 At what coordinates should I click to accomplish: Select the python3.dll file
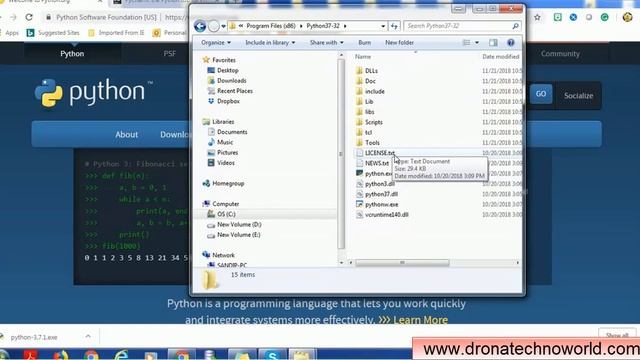pyautogui.click(x=380, y=184)
